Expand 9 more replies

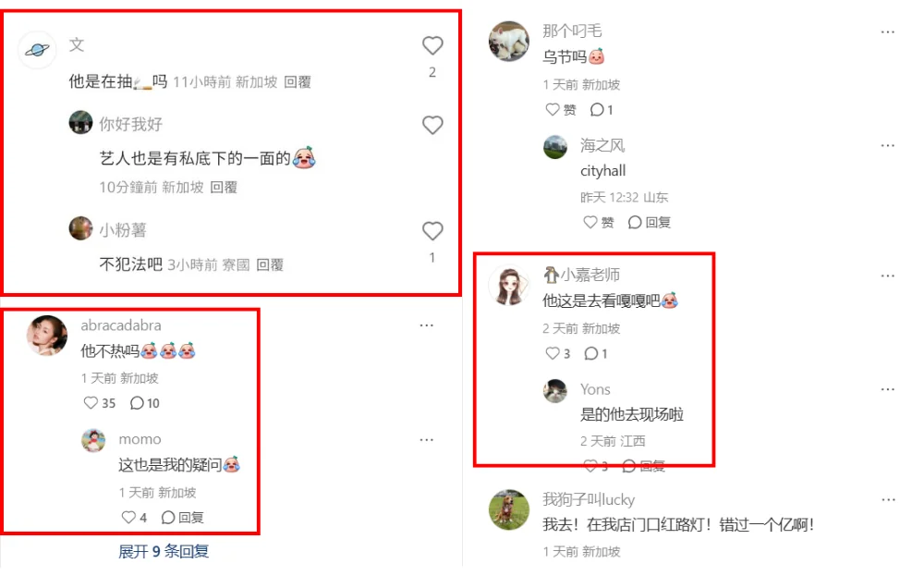pyautogui.click(x=164, y=551)
